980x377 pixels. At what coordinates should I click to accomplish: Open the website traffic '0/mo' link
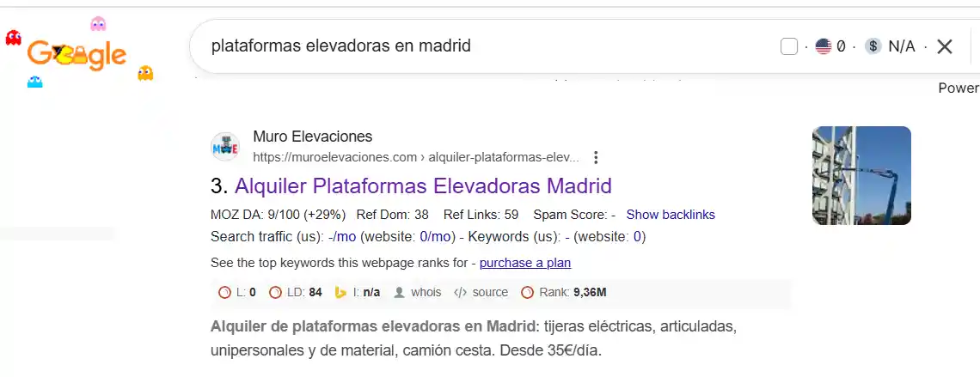tap(436, 237)
